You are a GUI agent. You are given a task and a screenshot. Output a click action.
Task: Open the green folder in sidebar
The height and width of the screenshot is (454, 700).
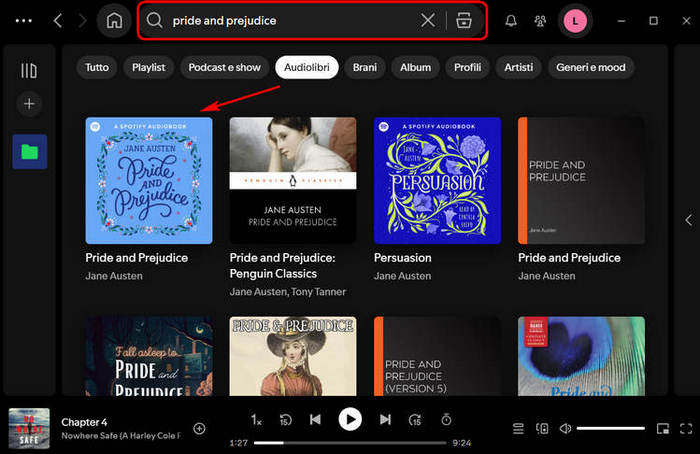coord(30,152)
